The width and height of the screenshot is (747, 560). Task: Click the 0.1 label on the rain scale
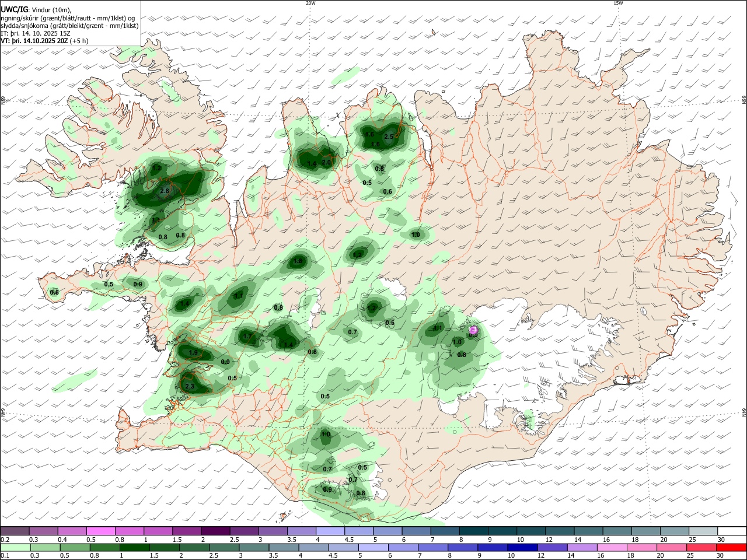5,556
